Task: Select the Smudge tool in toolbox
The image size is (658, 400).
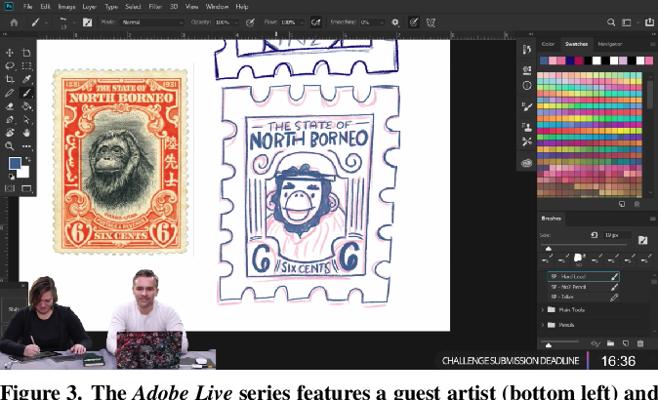Action: (x=10, y=133)
